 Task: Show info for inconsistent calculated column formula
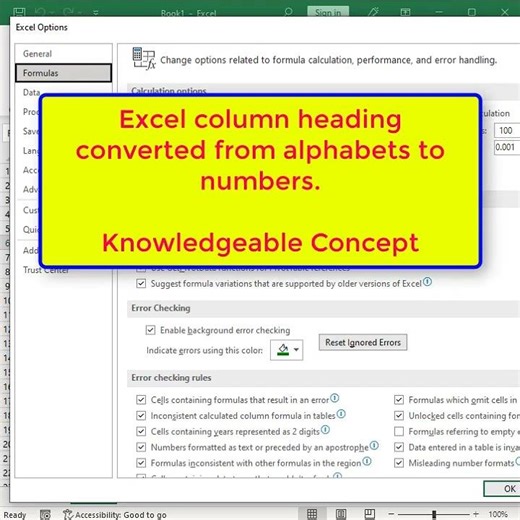click(341, 414)
